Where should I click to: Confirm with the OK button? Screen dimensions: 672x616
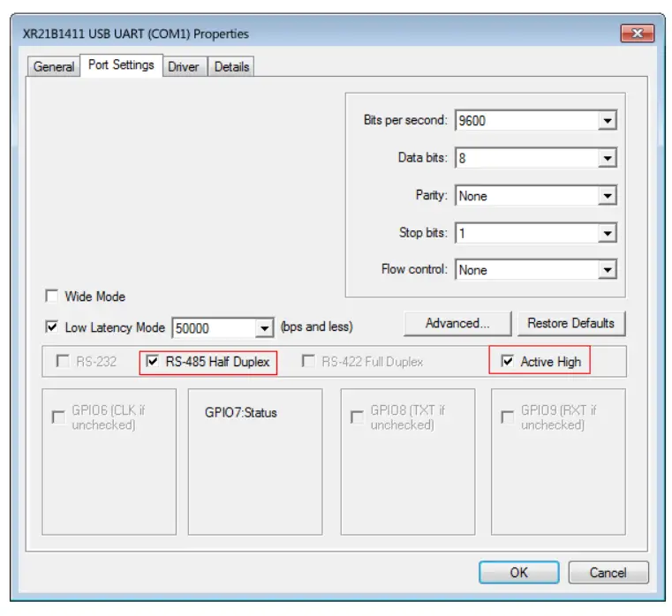point(518,572)
